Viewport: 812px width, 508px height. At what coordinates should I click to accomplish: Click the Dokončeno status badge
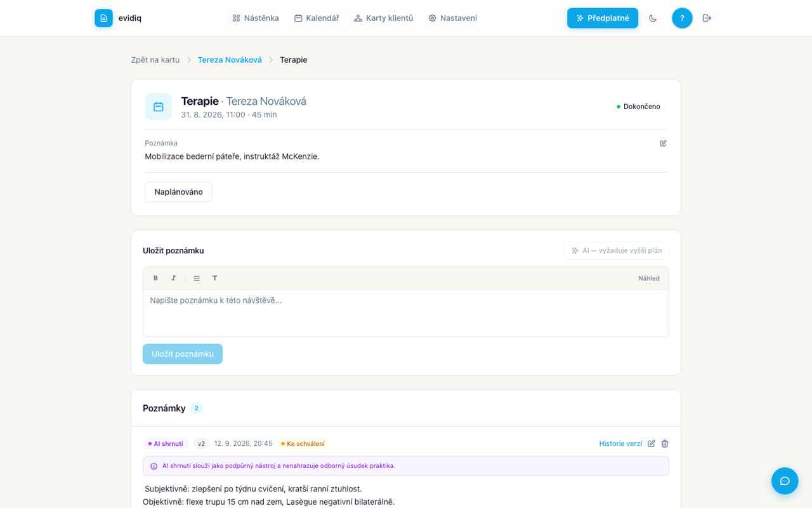[x=639, y=107]
